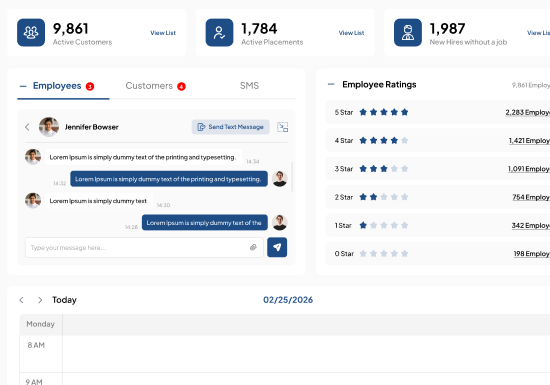
Task: Switch to the SMS tab
Action: pyautogui.click(x=249, y=86)
